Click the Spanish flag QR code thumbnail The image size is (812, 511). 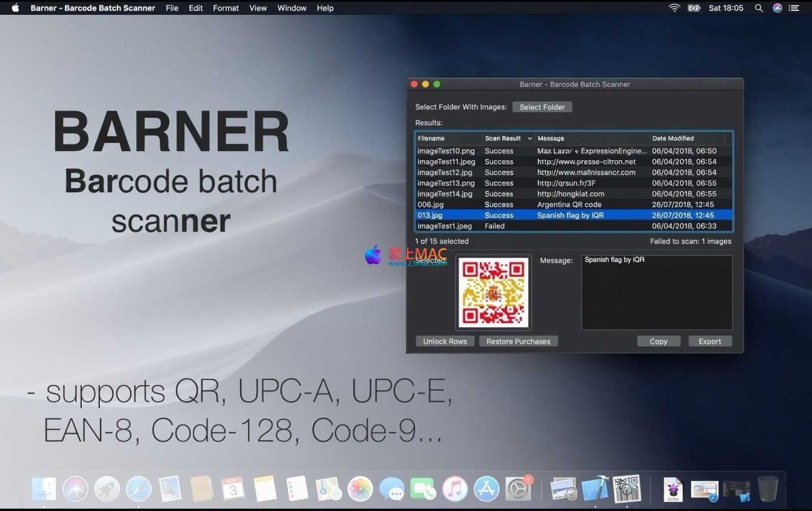(x=493, y=293)
